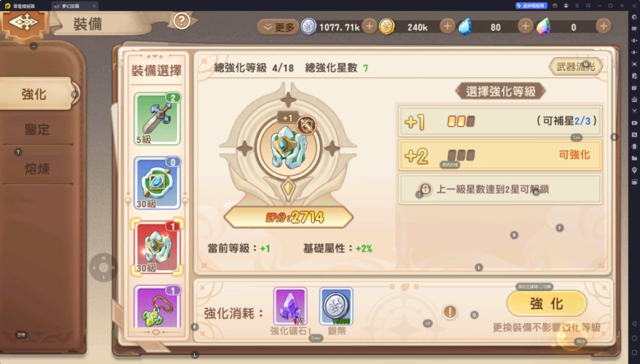Image resolution: width=640 pixels, height=364 pixels.
Task: Select the purple necklace equipment thumbnail
Action: (157, 307)
